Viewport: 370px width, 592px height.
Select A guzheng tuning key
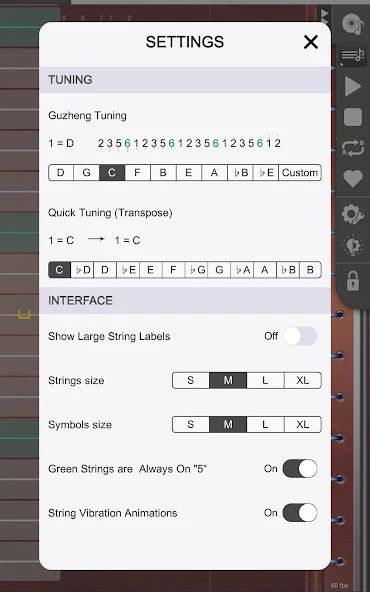pos(214,173)
